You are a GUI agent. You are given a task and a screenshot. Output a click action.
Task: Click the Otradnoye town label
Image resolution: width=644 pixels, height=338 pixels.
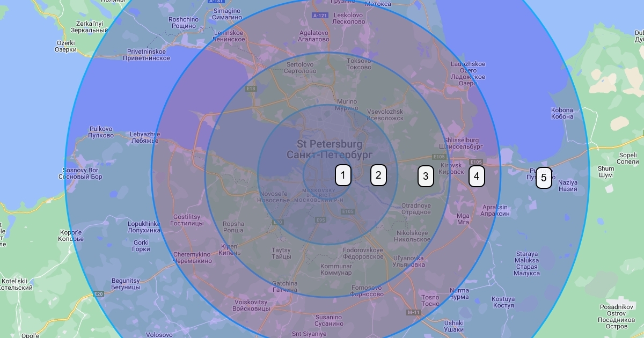pos(416,208)
